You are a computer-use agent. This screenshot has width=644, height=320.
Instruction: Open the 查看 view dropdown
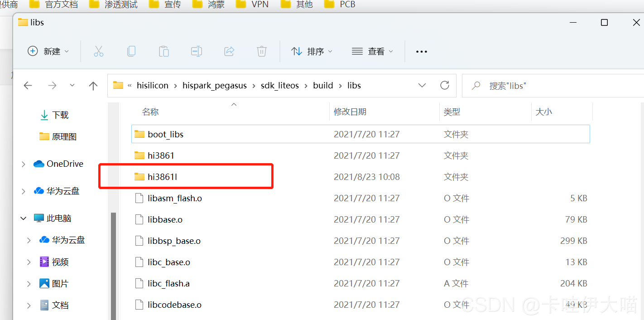click(x=372, y=51)
